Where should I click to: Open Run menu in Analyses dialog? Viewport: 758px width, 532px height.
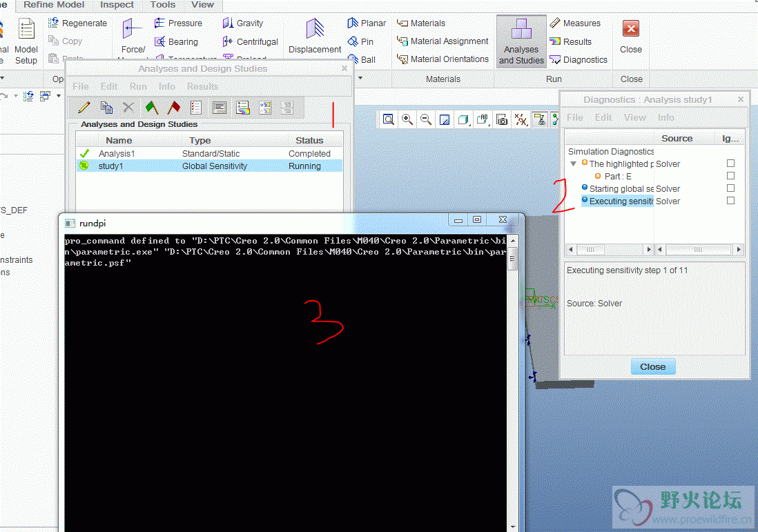click(x=138, y=86)
